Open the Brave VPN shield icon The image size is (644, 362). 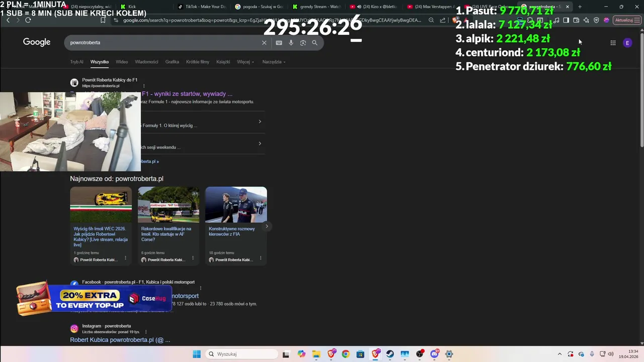coord(596,20)
